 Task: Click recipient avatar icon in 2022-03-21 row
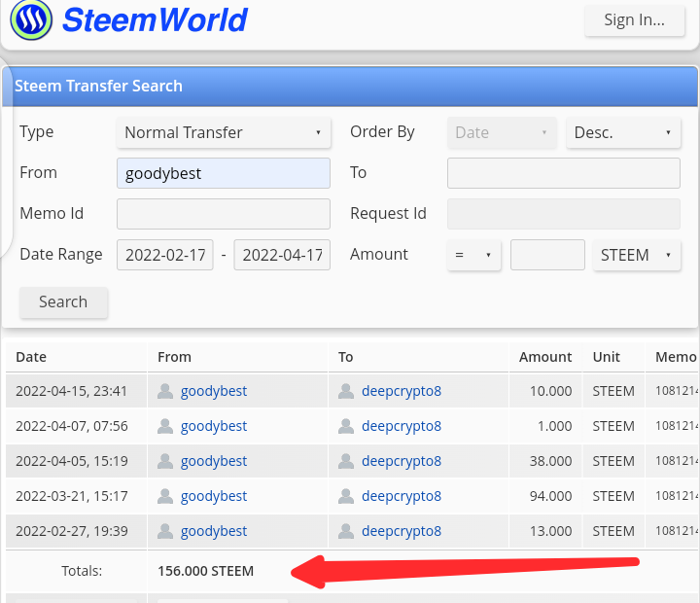click(346, 496)
